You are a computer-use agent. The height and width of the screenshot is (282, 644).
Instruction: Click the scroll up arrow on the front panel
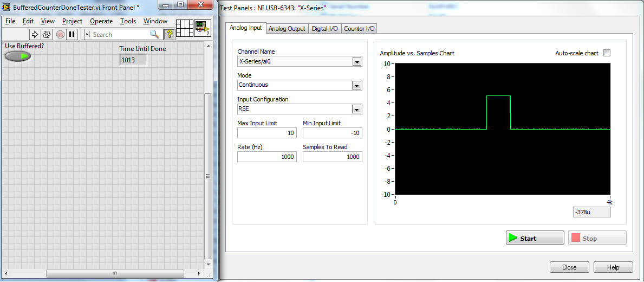pos(209,45)
